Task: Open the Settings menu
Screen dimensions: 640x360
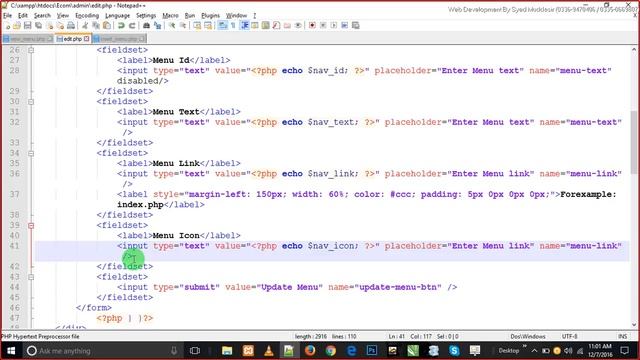Action: pos(146,16)
